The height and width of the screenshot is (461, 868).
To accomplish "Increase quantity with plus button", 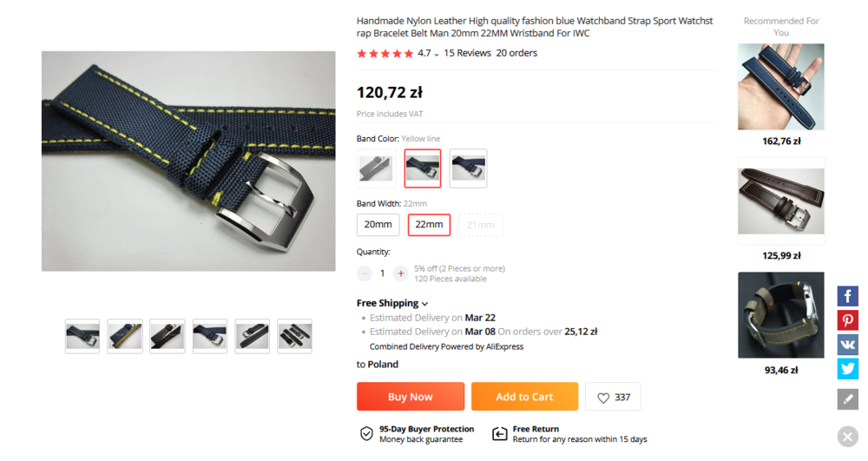I will click(x=400, y=273).
